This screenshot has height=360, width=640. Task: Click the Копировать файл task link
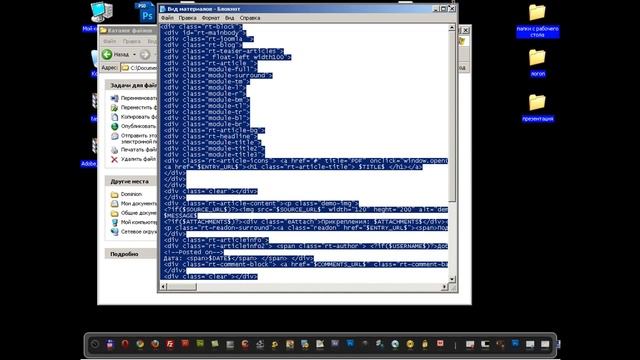[139, 117]
